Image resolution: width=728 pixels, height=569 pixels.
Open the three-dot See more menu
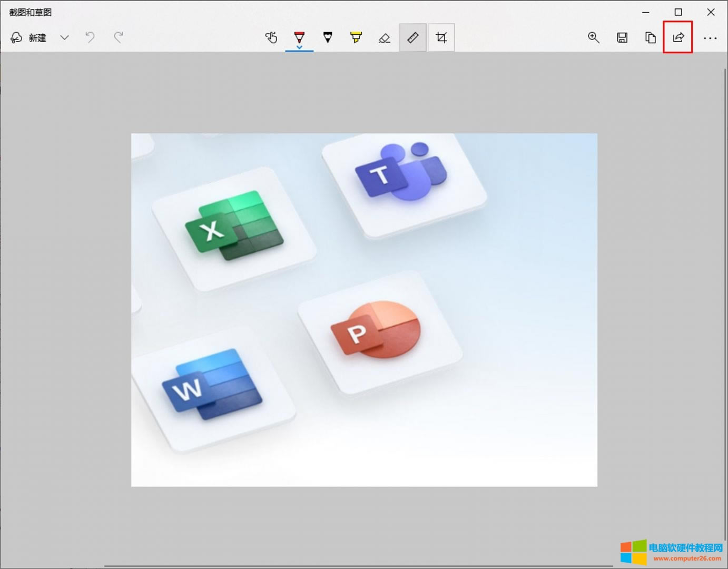pos(710,38)
